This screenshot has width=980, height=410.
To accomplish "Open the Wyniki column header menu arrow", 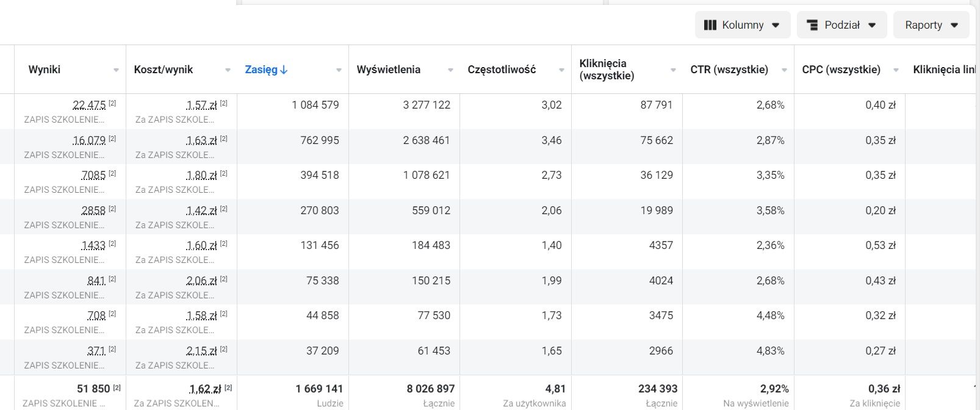I will pyautogui.click(x=116, y=70).
